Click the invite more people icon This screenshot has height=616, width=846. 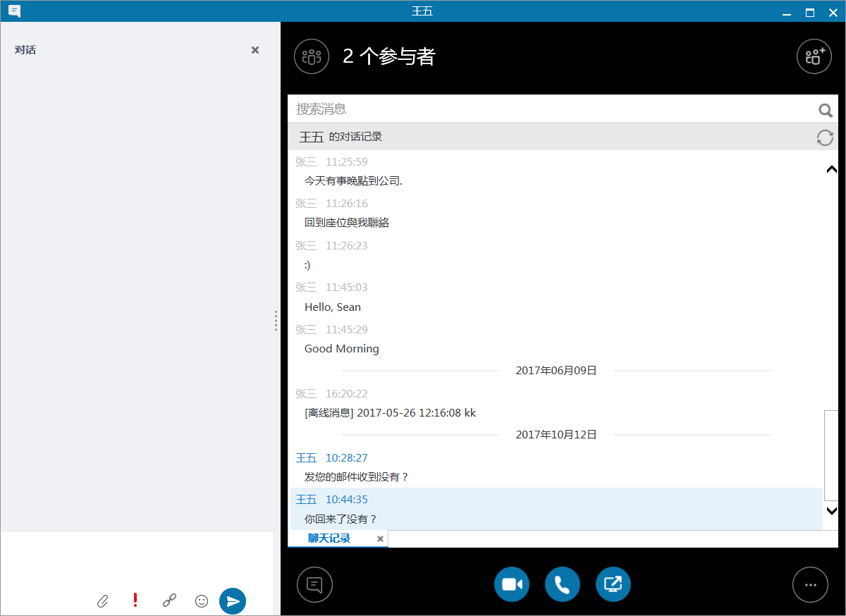pos(814,56)
